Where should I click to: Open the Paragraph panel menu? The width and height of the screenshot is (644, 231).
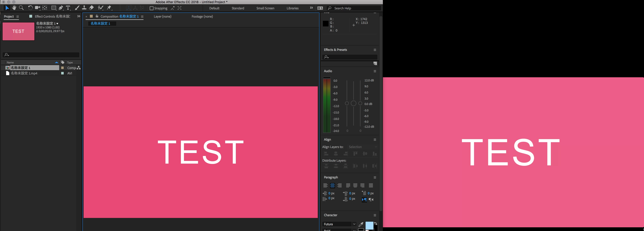point(375,177)
